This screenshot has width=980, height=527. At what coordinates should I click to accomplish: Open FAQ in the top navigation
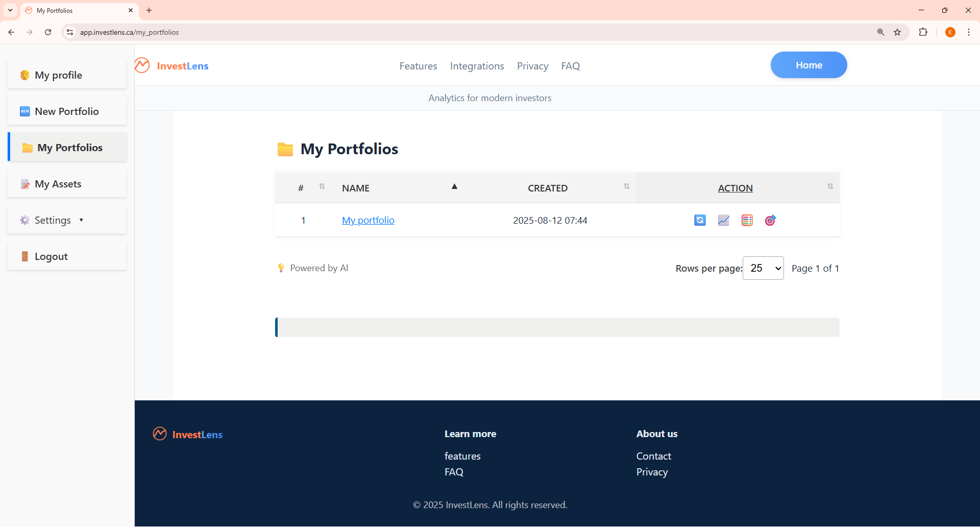tap(570, 66)
